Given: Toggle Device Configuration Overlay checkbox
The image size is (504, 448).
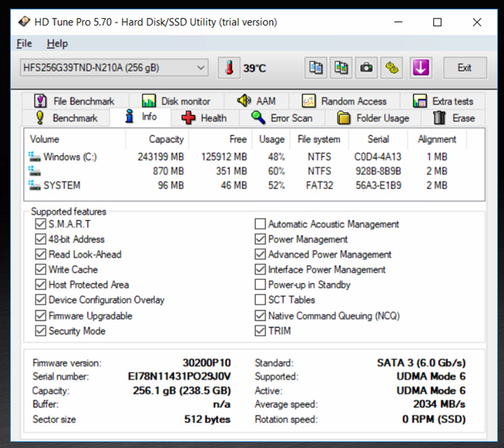Looking at the screenshot, I should click(40, 299).
